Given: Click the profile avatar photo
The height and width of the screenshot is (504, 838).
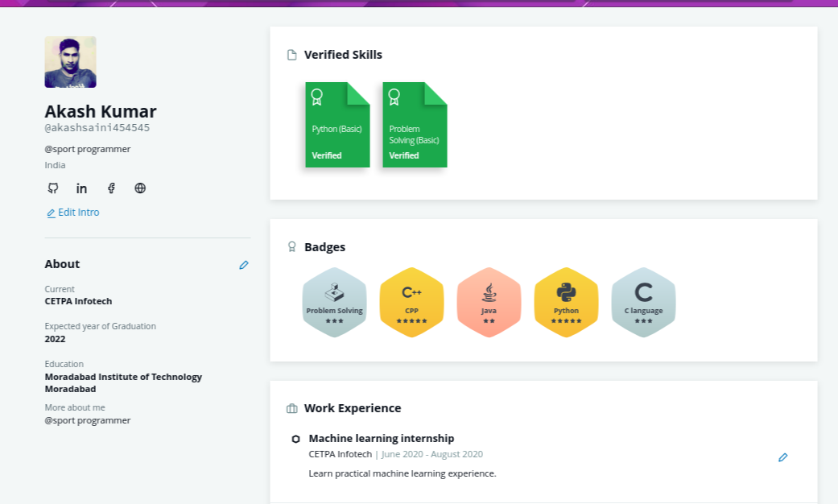Looking at the screenshot, I should click(x=71, y=62).
